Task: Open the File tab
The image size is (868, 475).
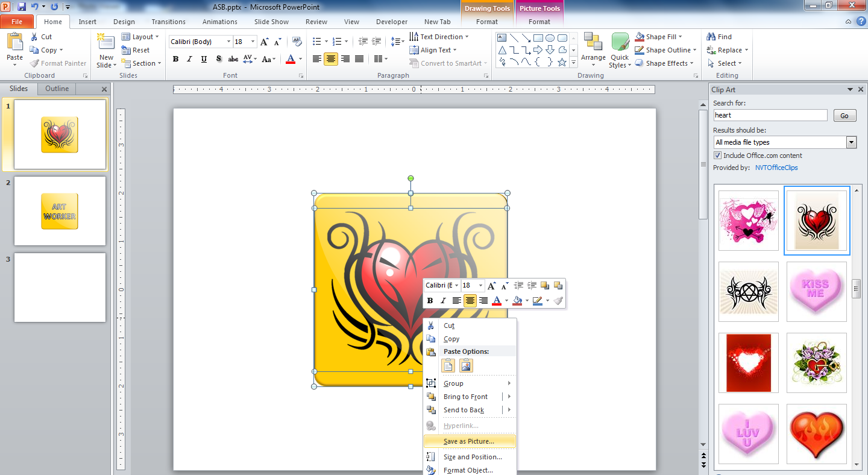Action: (x=17, y=22)
